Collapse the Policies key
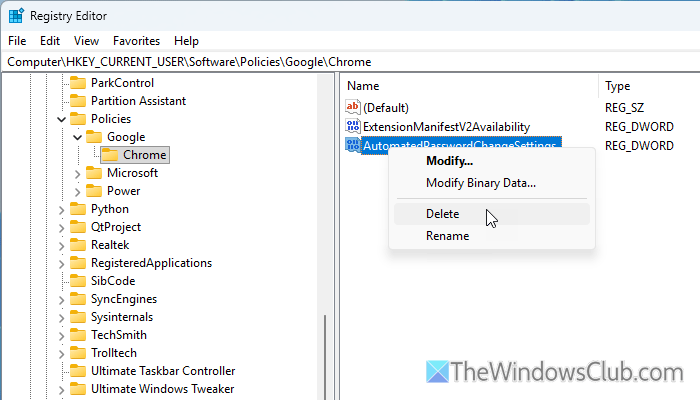The image size is (700, 400). click(x=62, y=119)
